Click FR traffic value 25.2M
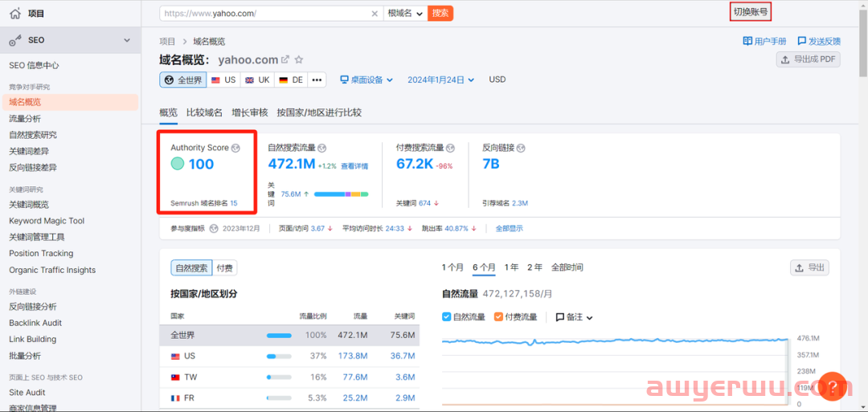The height and width of the screenshot is (412, 868). click(355, 398)
